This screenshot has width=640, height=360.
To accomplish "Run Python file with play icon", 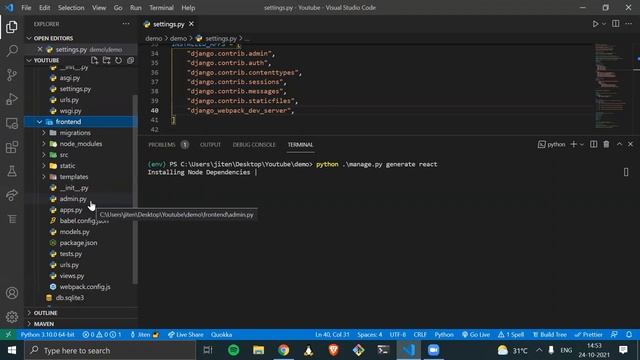I will (x=596, y=24).
